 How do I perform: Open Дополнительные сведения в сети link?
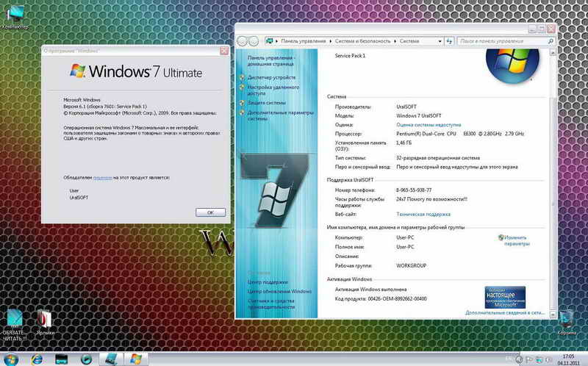[505, 313]
